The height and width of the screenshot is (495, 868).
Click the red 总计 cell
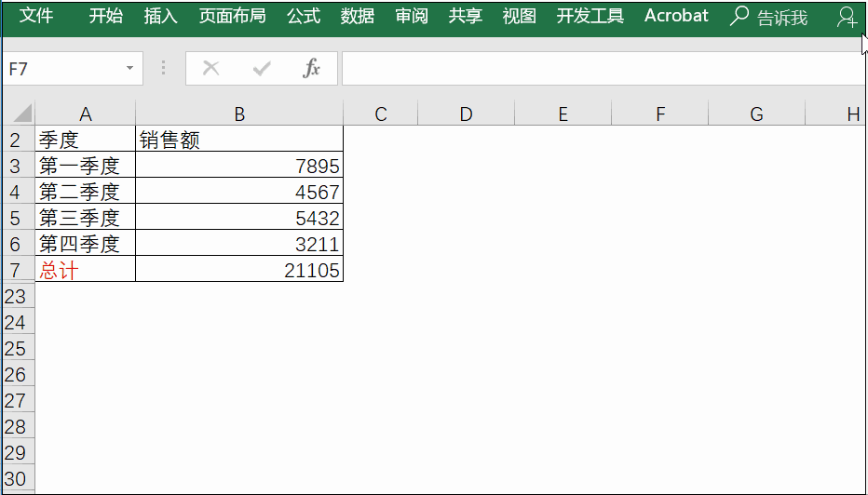pyautogui.click(x=86, y=269)
